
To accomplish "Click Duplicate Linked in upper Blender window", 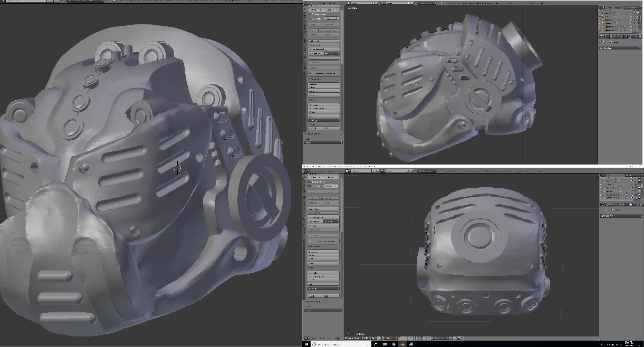I will tap(323, 108).
